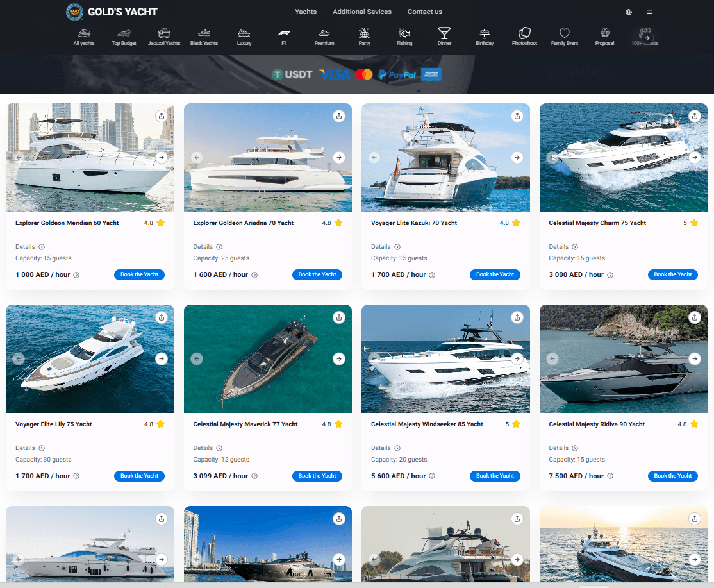
Task: Open the Fishing category
Action: click(x=404, y=37)
